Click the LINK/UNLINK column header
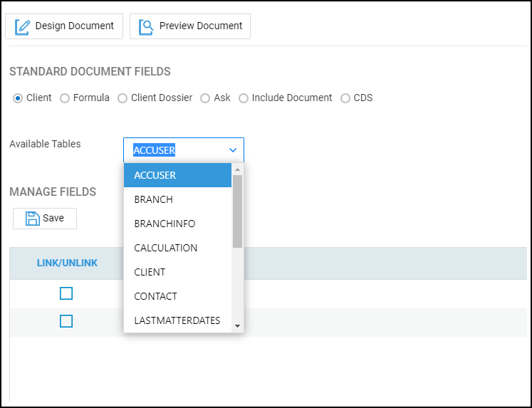The height and width of the screenshot is (408, 532). point(67,263)
